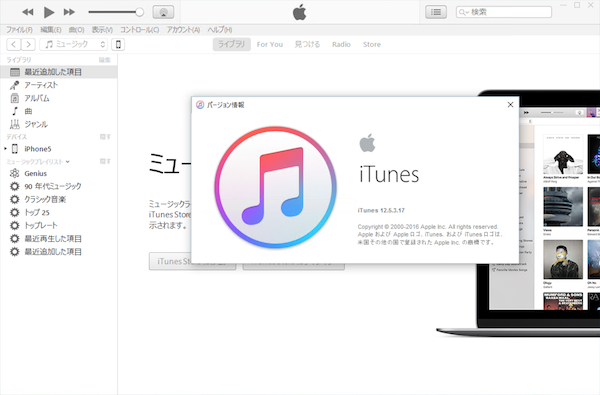Viewport: 600px width, 395px height.
Task: Hide the デバイス section
Action: click(105, 137)
